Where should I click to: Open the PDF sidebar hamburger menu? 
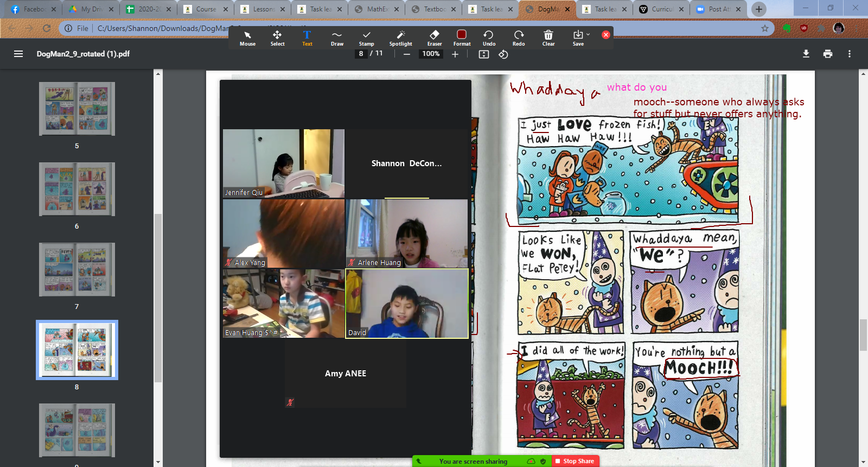click(x=18, y=54)
